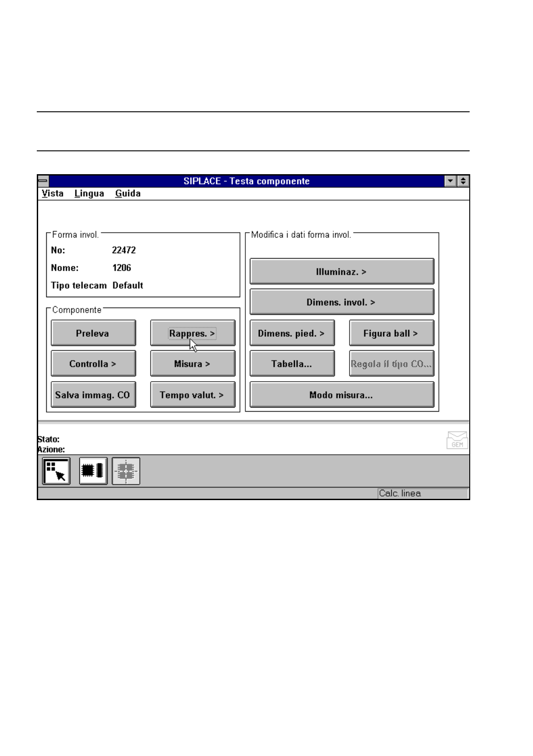This screenshot has width=533, height=756.
Task: Click the Dimens. pied. > button
Action: click(x=292, y=333)
